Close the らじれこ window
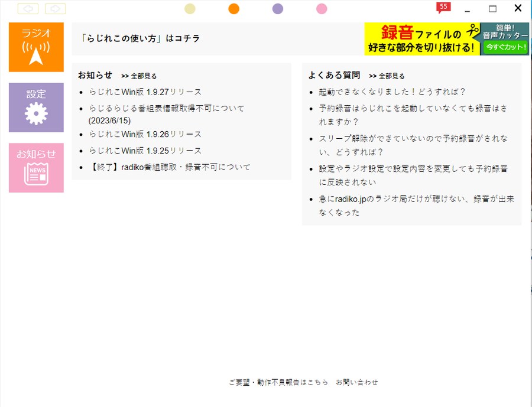532x407 pixels. pyautogui.click(x=518, y=8)
